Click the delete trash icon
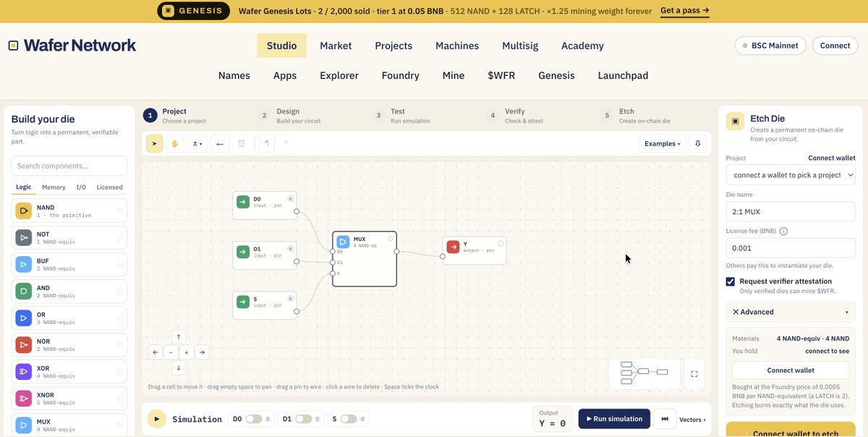 point(242,143)
